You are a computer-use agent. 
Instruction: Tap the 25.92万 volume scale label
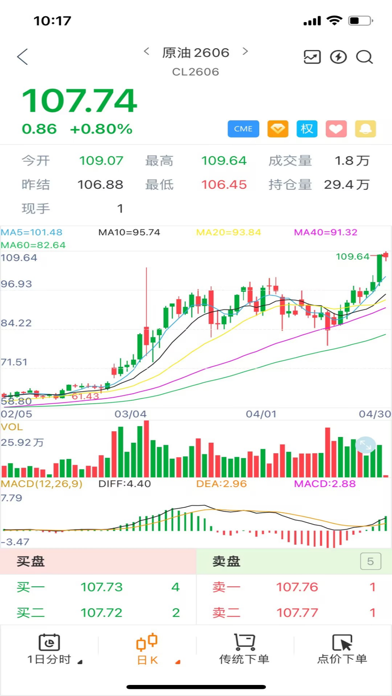pos(23,443)
